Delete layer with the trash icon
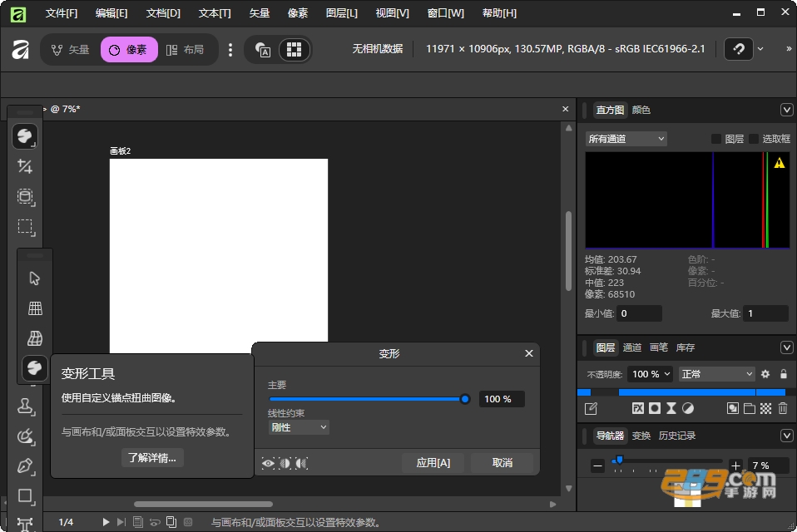Screen dimensions: 797x532 tap(783, 408)
